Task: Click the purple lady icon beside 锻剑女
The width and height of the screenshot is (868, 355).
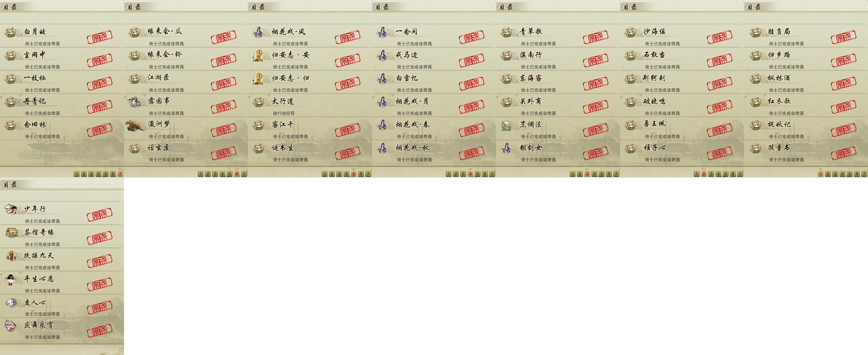Action: point(506,148)
